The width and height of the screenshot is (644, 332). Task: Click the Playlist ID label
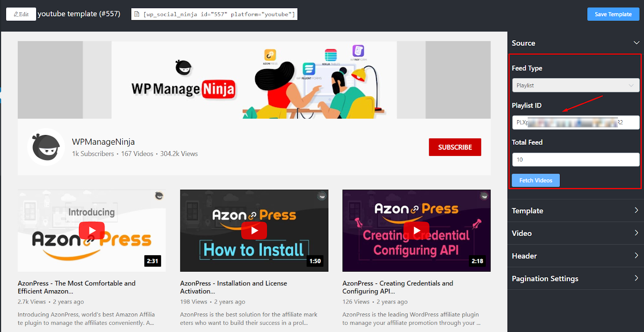[526, 105]
